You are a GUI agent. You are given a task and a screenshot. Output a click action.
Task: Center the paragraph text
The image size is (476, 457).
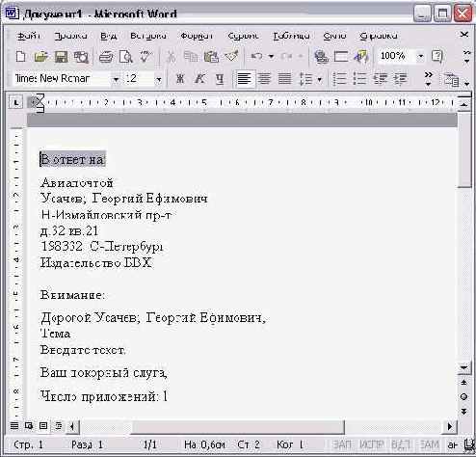264,79
